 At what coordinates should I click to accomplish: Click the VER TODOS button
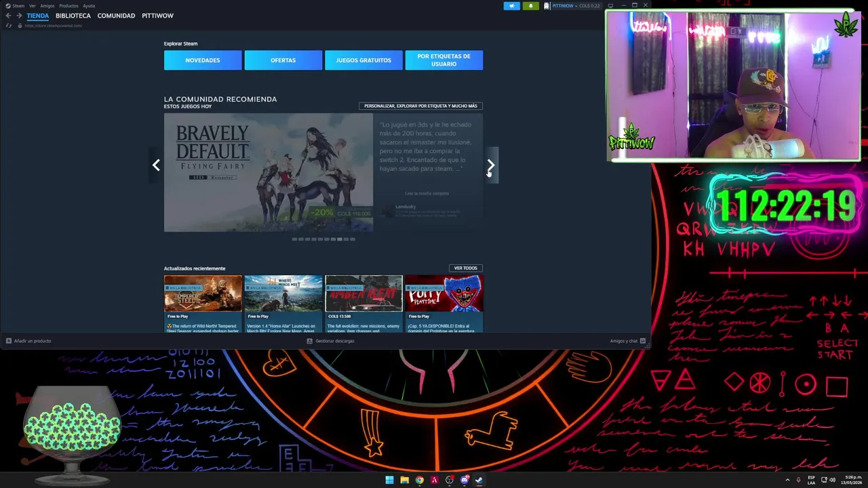pyautogui.click(x=466, y=268)
